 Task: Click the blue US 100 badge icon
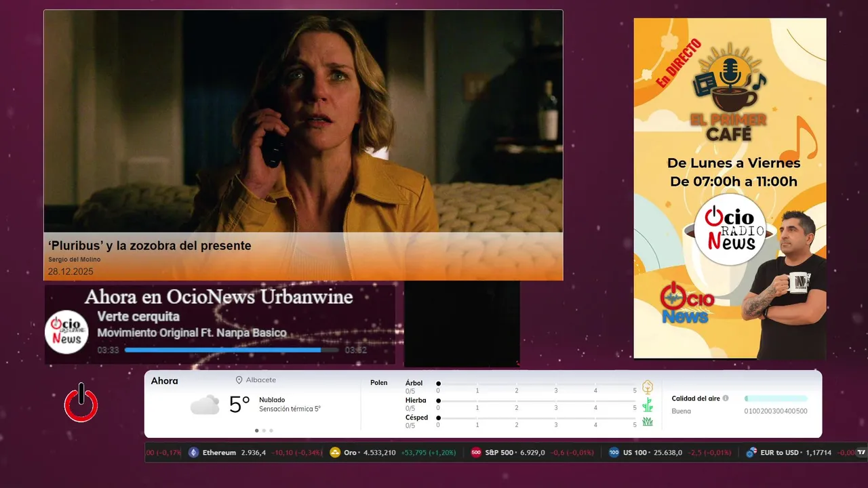point(614,453)
